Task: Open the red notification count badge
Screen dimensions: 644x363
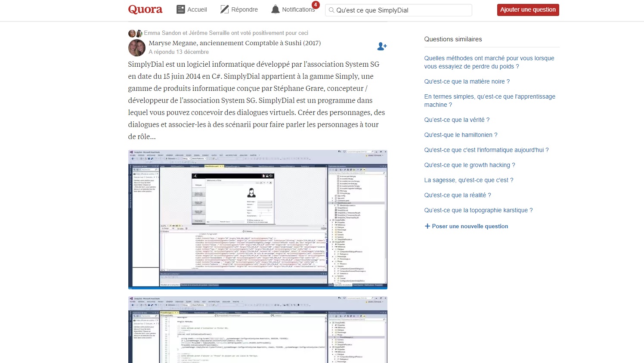Action: [x=316, y=5]
